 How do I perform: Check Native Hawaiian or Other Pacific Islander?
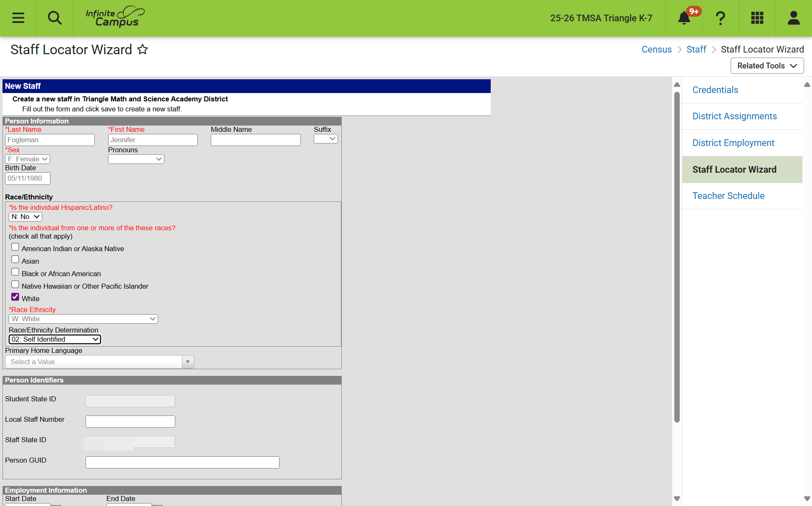click(15, 284)
